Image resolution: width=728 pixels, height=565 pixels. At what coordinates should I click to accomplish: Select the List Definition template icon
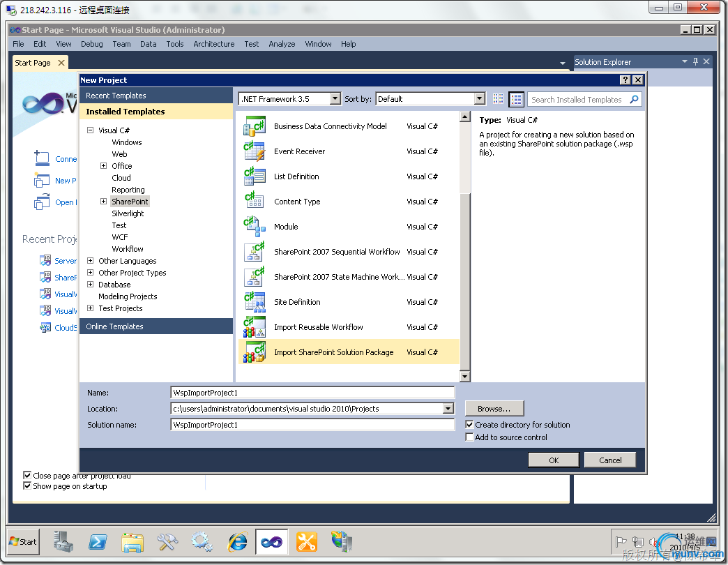click(x=255, y=176)
